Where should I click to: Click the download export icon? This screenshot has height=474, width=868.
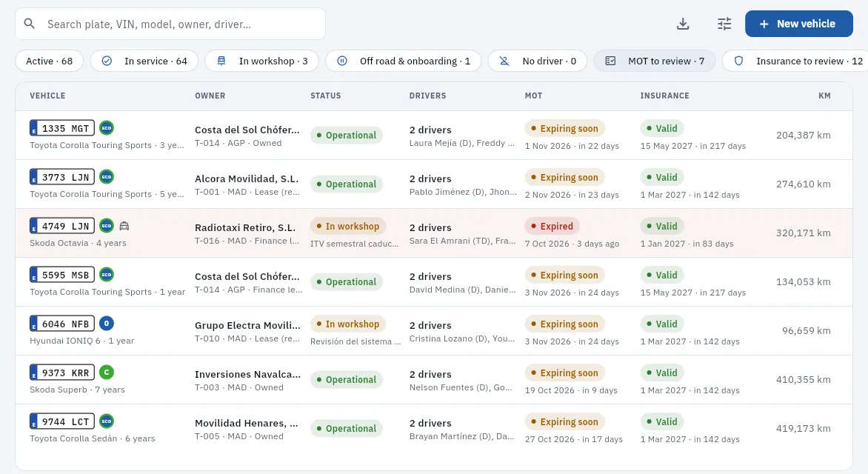pos(683,24)
